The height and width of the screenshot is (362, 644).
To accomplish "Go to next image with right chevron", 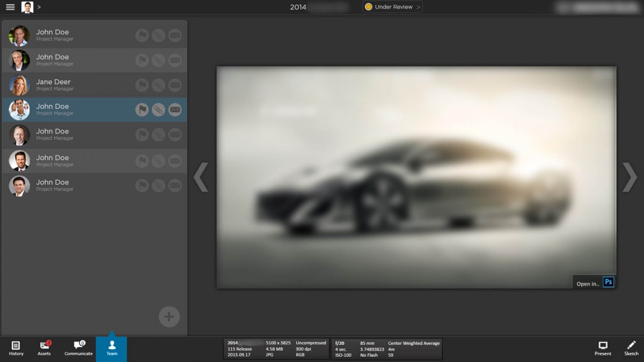I will (x=630, y=177).
